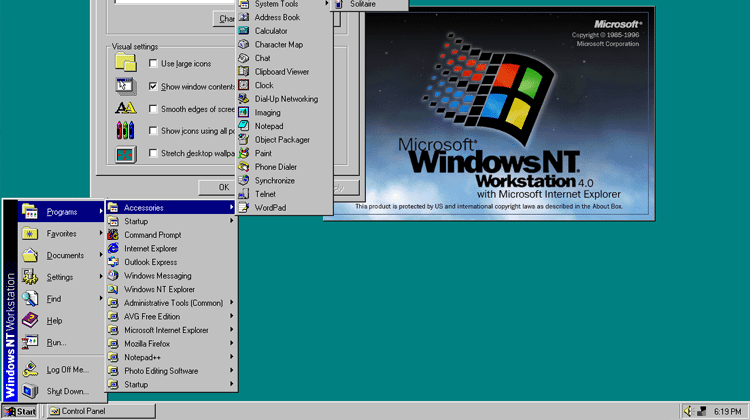Expand the first Startup folder under Accessories
This screenshot has width=750, height=420.
click(x=171, y=221)
